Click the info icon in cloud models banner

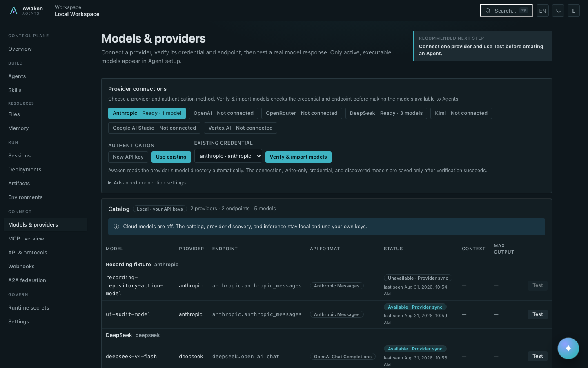coord(116,227)
